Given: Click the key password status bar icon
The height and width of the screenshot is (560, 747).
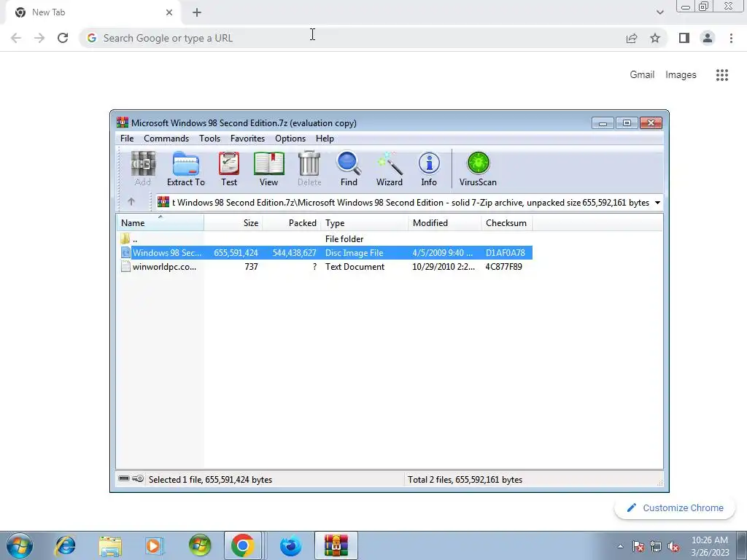Looking at the screenshot, I should (x=138, y=478).
